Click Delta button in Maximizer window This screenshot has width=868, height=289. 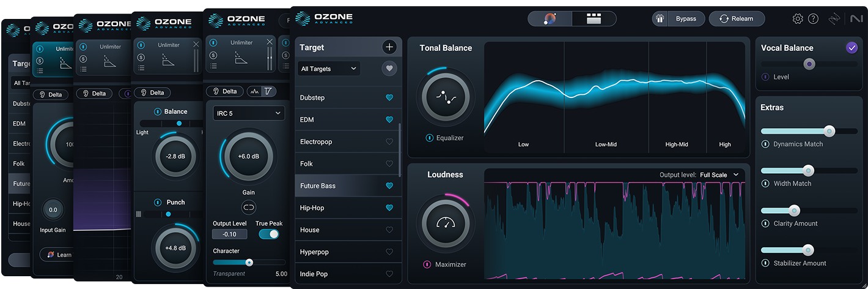pos(224,92)
